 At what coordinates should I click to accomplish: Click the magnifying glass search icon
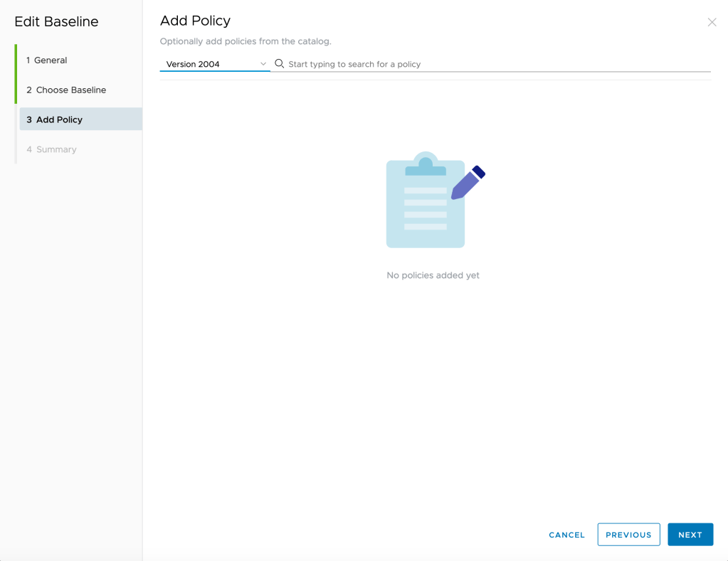[x=279, y=64]
